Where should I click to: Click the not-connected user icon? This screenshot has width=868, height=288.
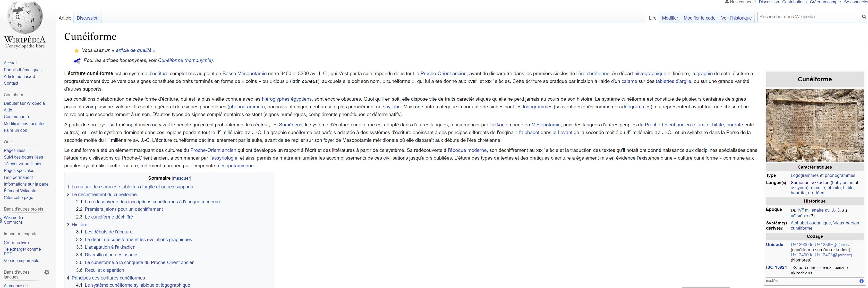coord(727,2)
